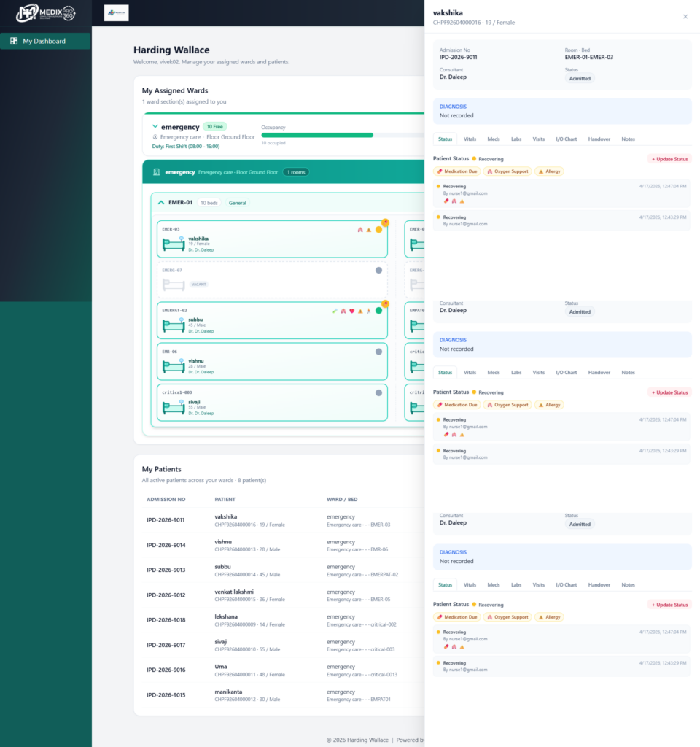Click building icon in teal emergency header bar
This screenshot has height=747, width=700.
(x=156, y=172)
